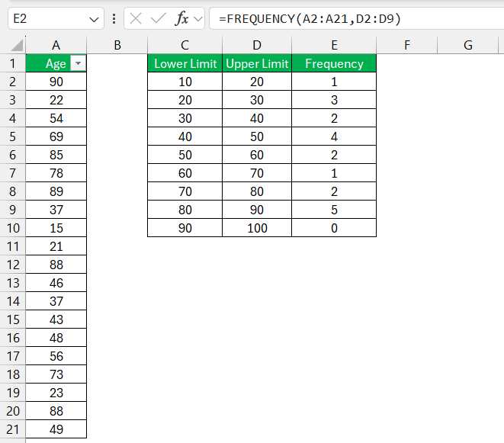Select Lower Limit cell C6 containing 50

point(185,155)
